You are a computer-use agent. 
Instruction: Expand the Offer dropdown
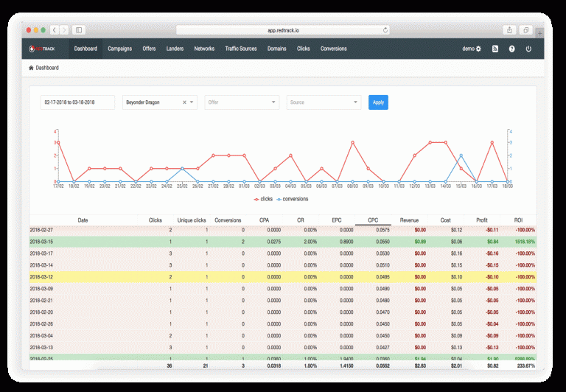click(x=242, y=102)
